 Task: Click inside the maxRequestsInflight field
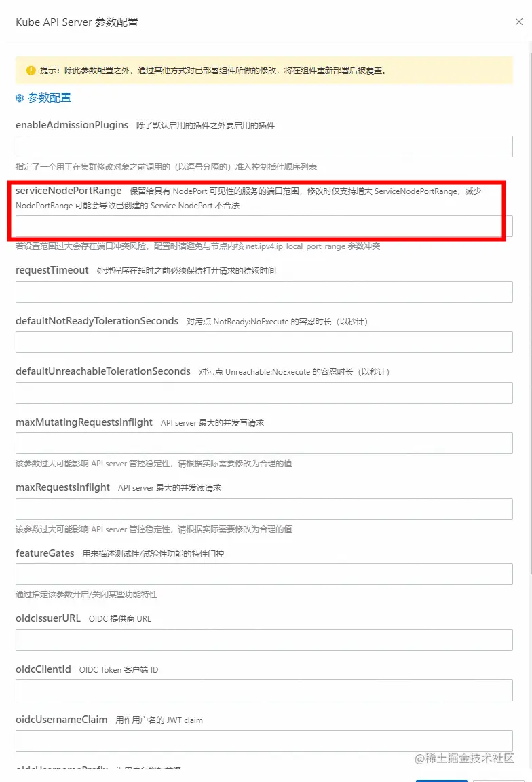click(x=264, y=509)
